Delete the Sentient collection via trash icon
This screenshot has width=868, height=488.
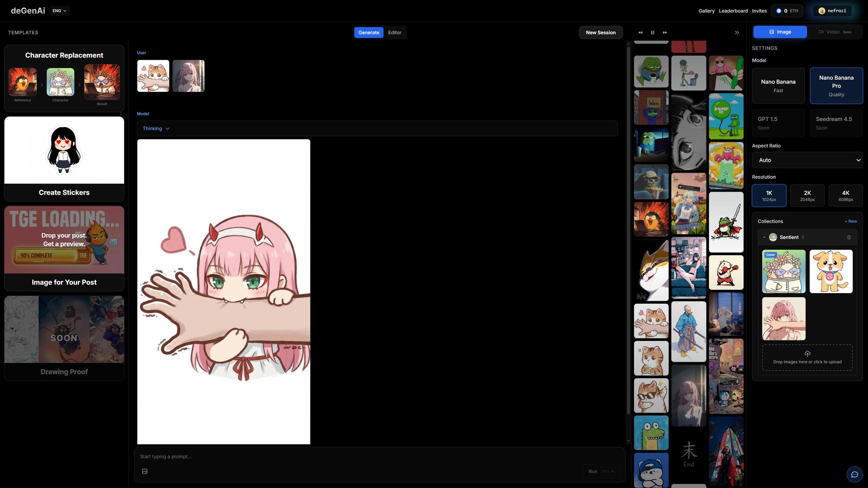[849, 237]
